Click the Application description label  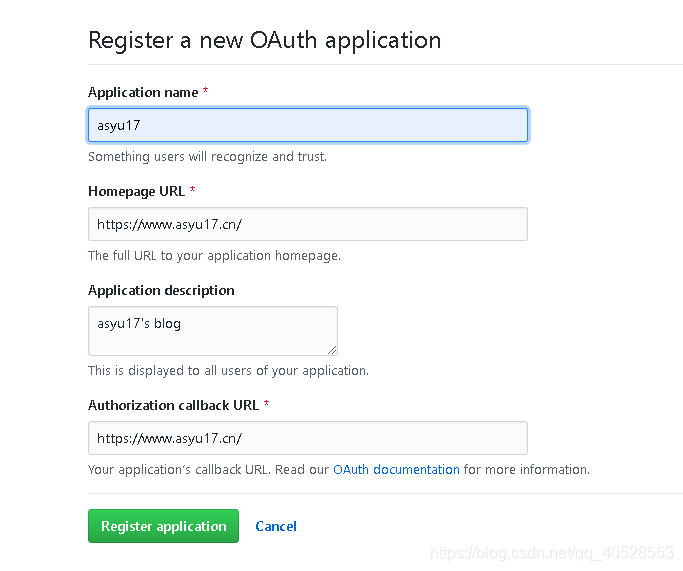point(161,290)
